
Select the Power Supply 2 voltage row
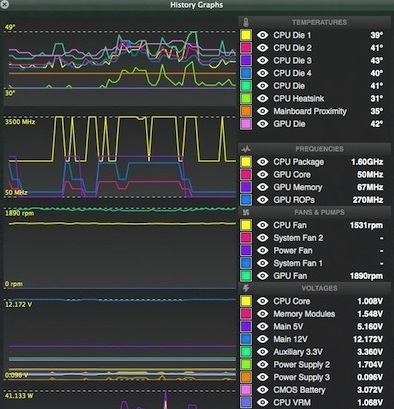[x=314, y=364]
